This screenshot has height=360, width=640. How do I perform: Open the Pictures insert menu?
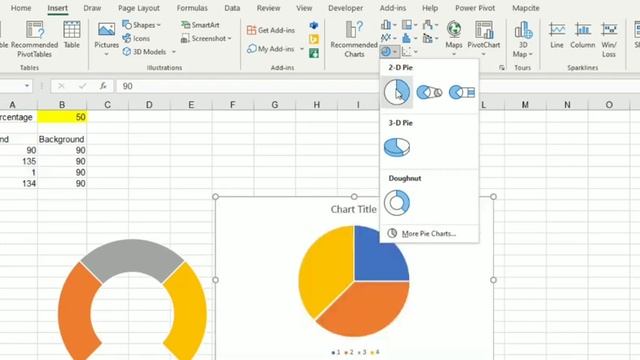[x=106, y=39]
